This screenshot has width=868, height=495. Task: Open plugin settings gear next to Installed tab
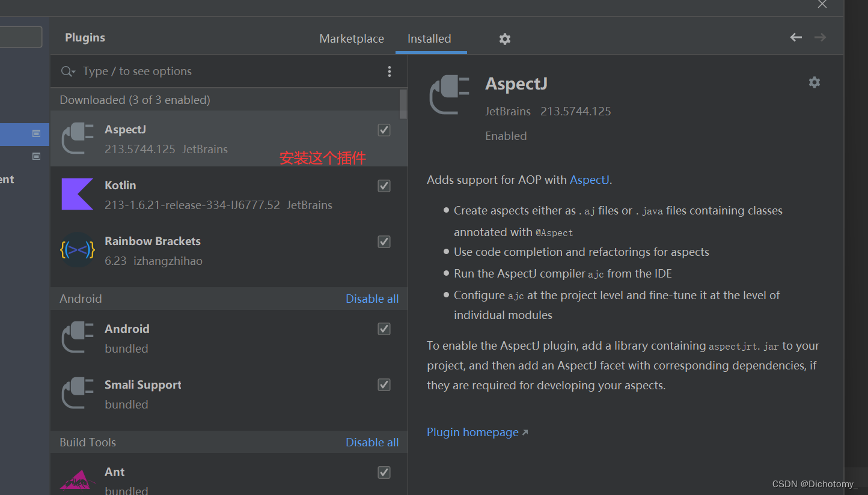pos(505,39)
